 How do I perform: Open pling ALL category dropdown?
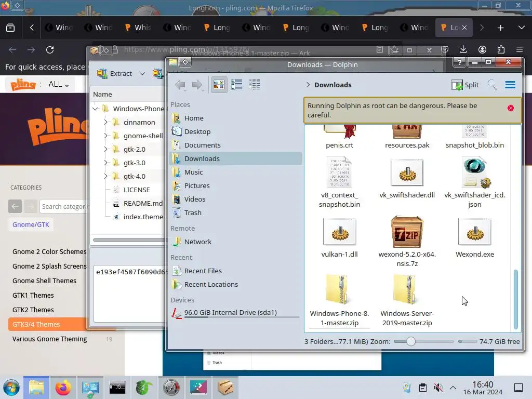coord(58,84)
